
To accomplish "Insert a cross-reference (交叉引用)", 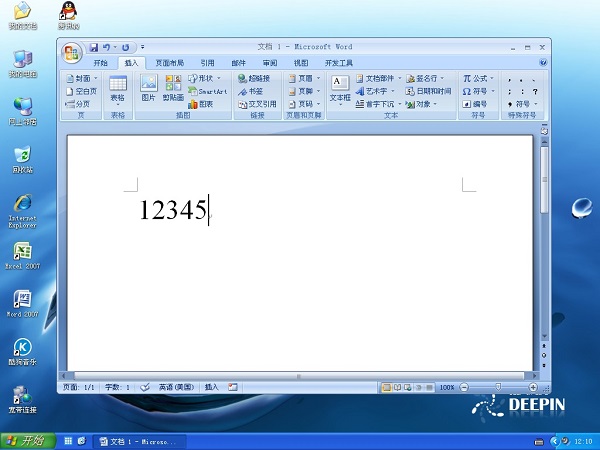I will (x=257, y=104).
